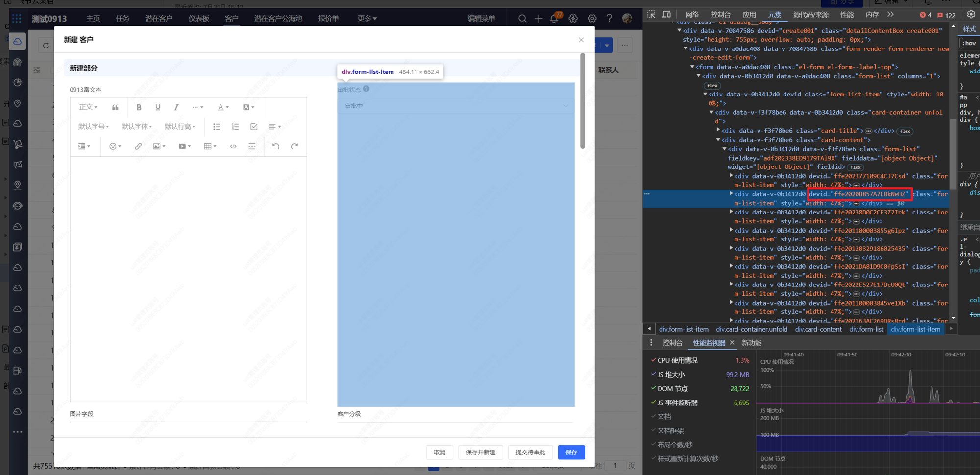Open the 仪表板 navigation menu item
This screenshot has height=475, width=980.
click(x=198, y=19)
